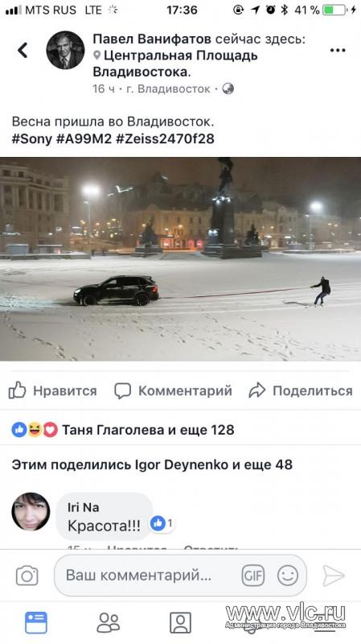Open the #Sony hashtag
This screenshot has height=644, width=361.
pyautogui.click(x=32, y=138)
